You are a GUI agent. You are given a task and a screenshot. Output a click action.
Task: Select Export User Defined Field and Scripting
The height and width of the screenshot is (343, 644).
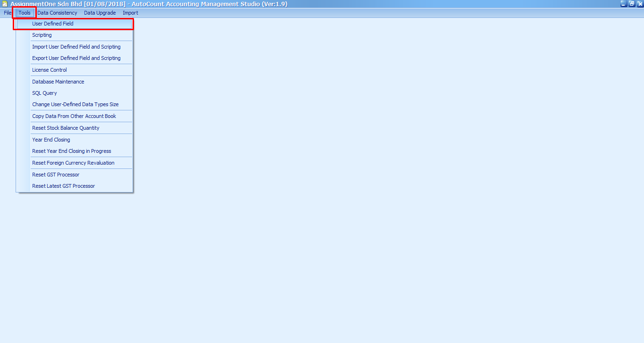click(75, 58)
